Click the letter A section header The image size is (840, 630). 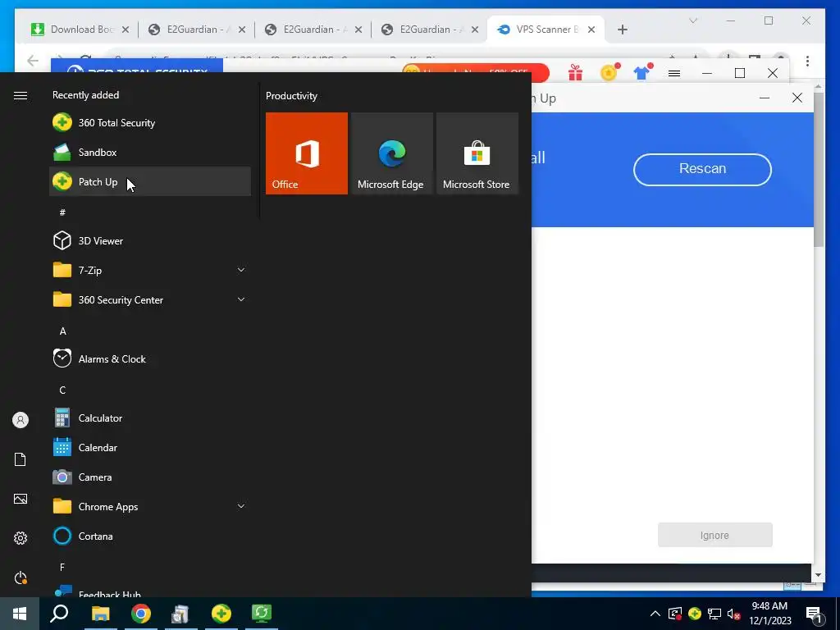click(x=62, y=331)
